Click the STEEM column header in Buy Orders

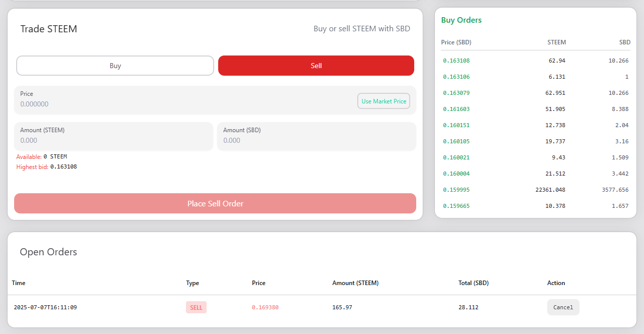tap(556, 42)
